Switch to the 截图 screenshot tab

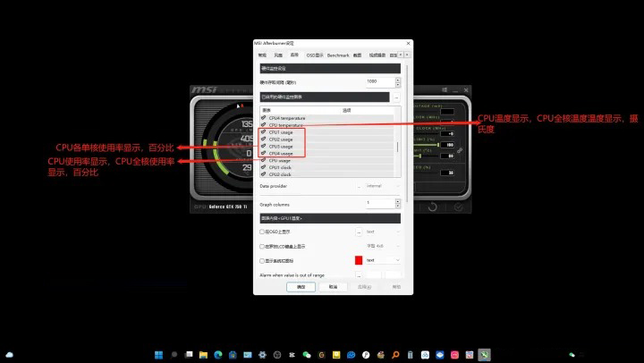[357, 55]
